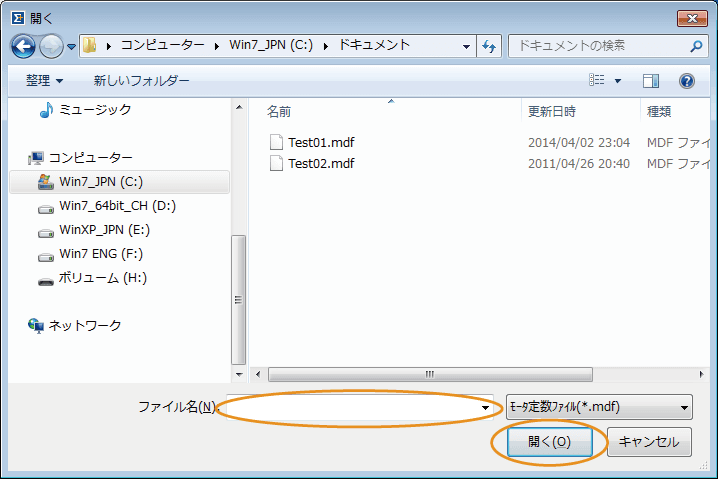
Task: Click the file list scroll left arrow
Action: [258, 375]
